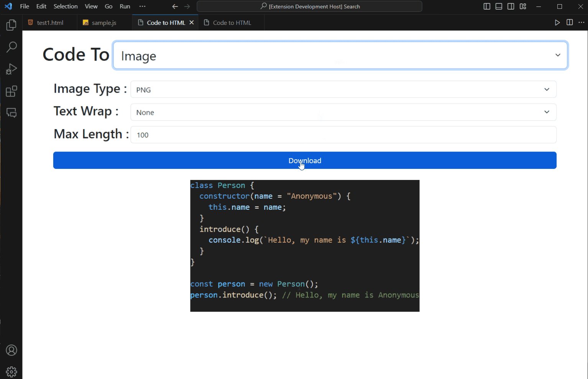The width and height of the screenshot is (588, 379).
Task: Click the blue Download button
Action: click(x=305, y=160)
